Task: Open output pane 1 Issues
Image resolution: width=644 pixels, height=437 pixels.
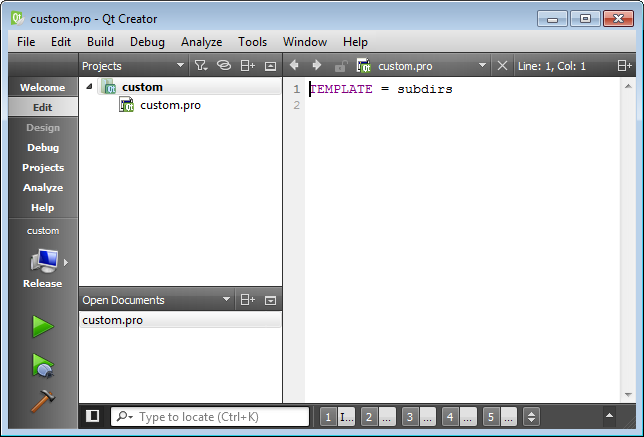Action: tap(338, 417)
